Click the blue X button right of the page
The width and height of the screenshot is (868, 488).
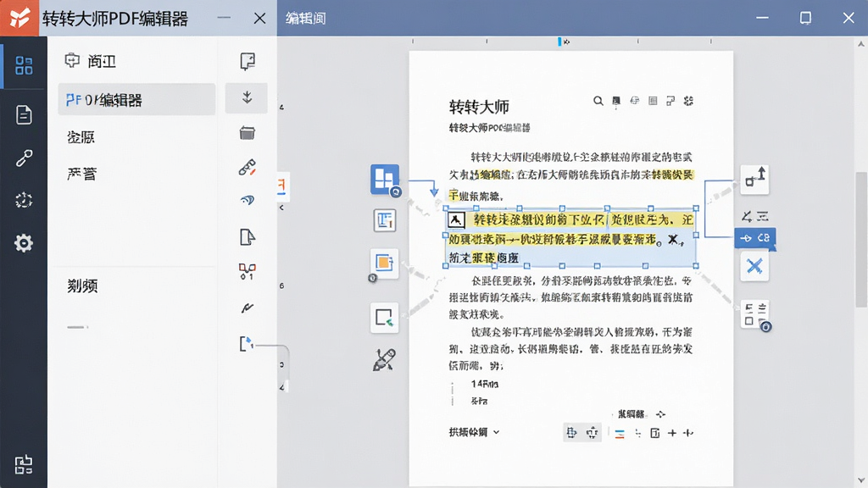pos(754,266)
